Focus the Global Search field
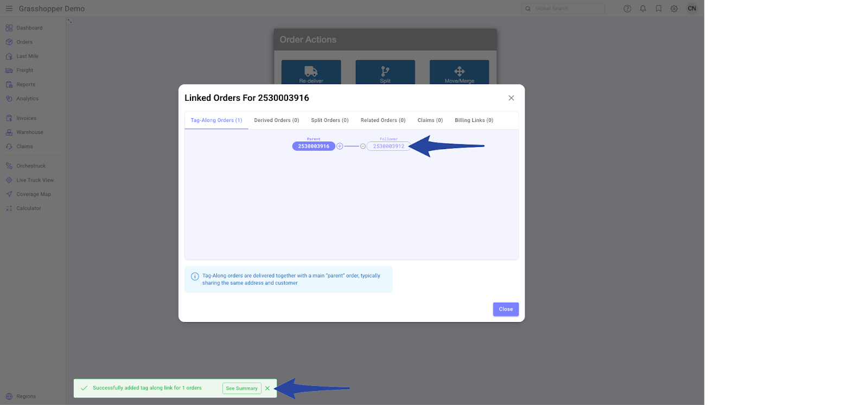Screen dimensions: 868x405 pyautogui.click(x=567, y=9)
